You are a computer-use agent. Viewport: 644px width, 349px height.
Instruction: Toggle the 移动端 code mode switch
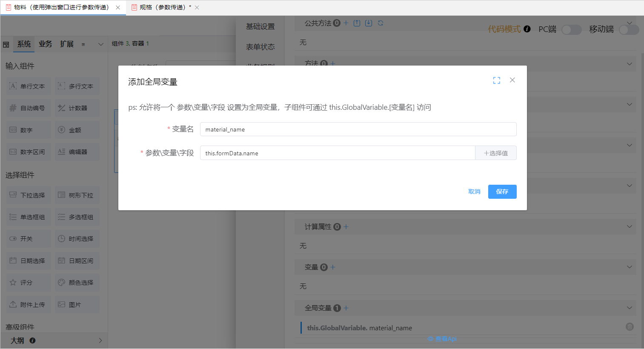(x=629, y=29)
